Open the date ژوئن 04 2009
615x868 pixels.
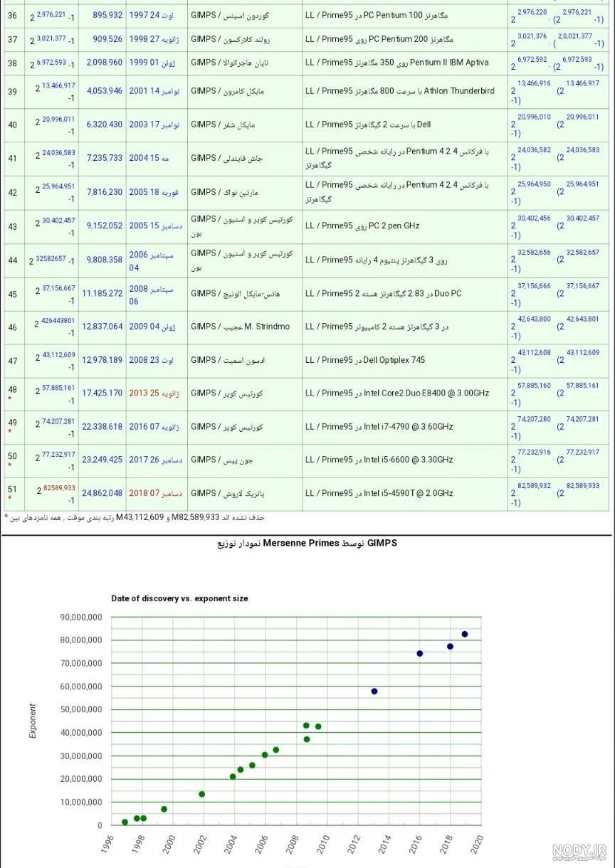pyautogui.click(x=153, y=327)
